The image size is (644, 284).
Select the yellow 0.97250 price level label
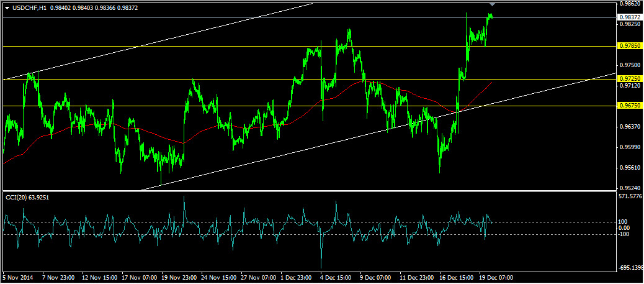pos(630,79)
